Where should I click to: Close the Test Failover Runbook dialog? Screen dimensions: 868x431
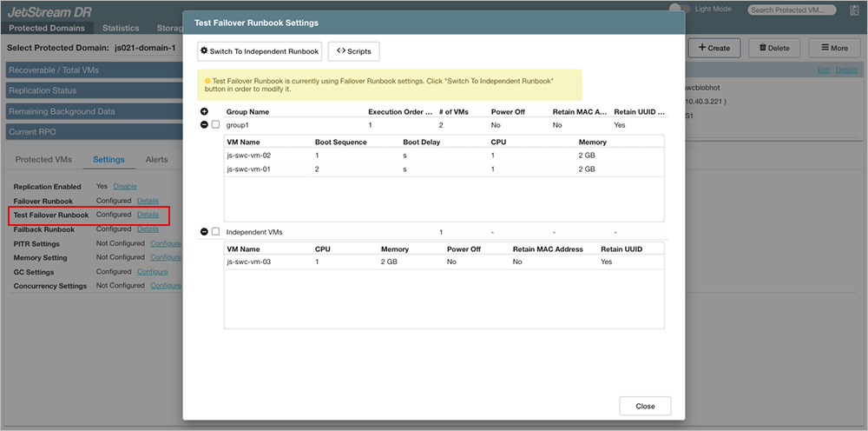(x=645, y=406)
